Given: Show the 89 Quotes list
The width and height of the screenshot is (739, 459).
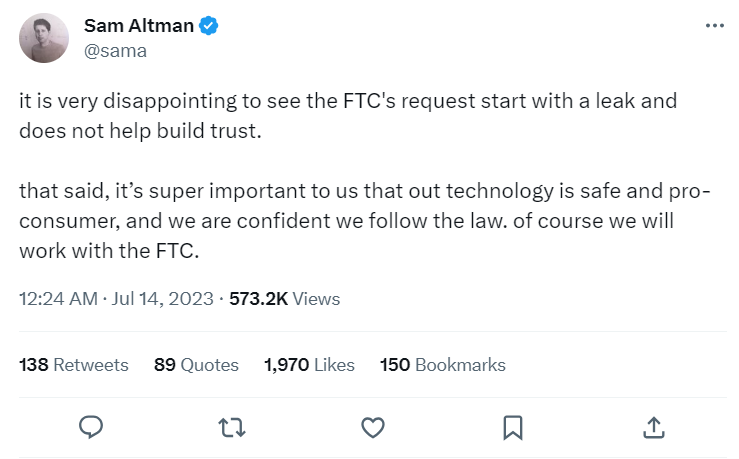Looking at the screenshot, I should 196,365.
